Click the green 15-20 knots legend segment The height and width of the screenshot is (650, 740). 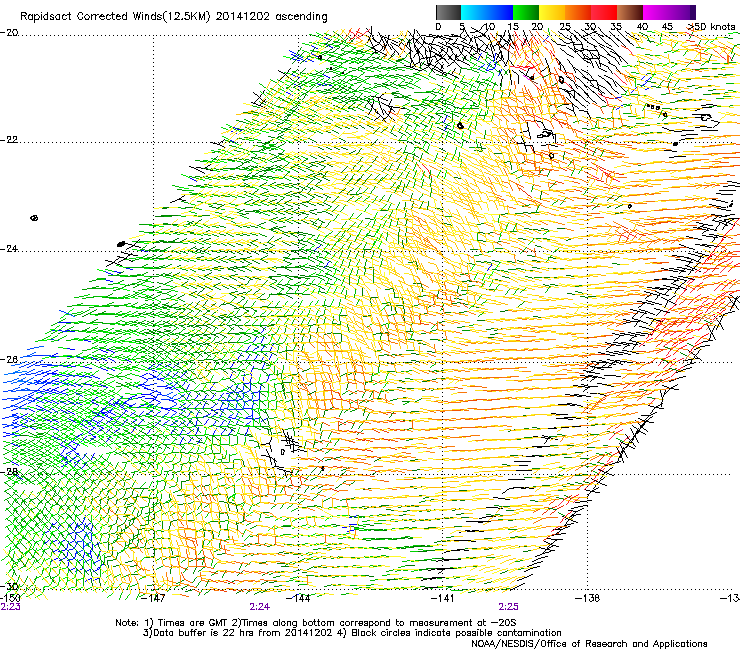coord(526,12)
